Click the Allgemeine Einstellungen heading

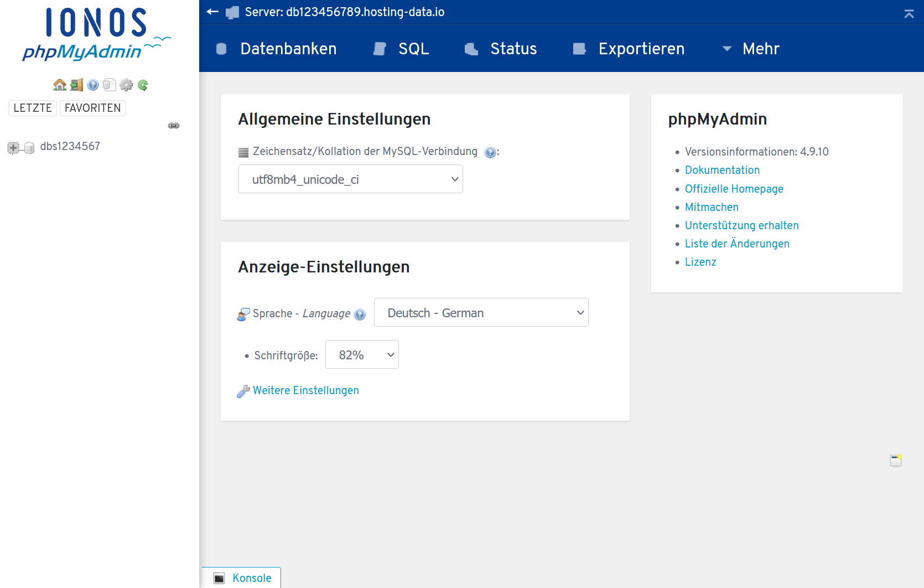[x=334, y=119]
